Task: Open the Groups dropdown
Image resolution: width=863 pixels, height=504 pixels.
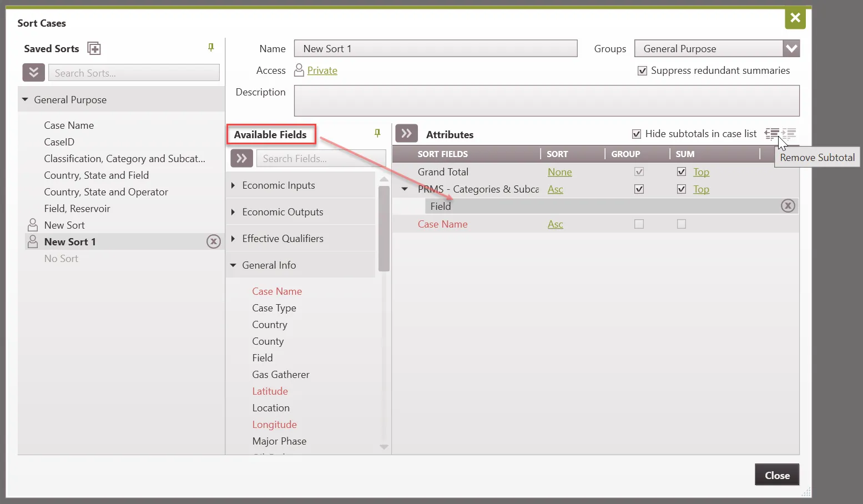Action: coord(791,49)
